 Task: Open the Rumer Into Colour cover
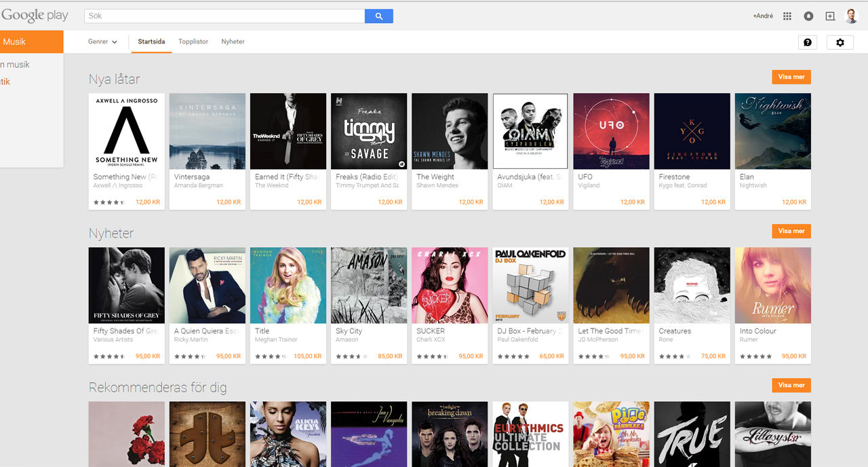click(773, 285)
